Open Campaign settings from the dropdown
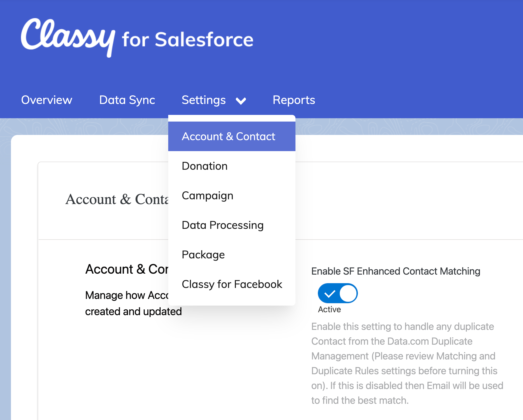Viewport: 523px width, 420px height. click(232, 195)
